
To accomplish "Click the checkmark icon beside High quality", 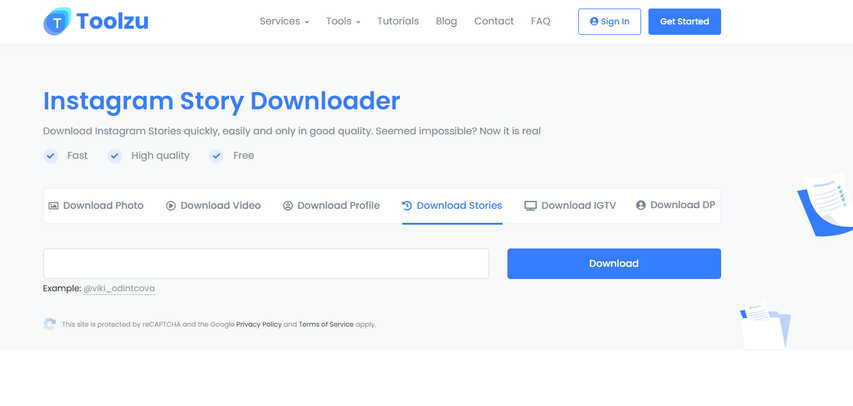I will (x=115, y=156).
